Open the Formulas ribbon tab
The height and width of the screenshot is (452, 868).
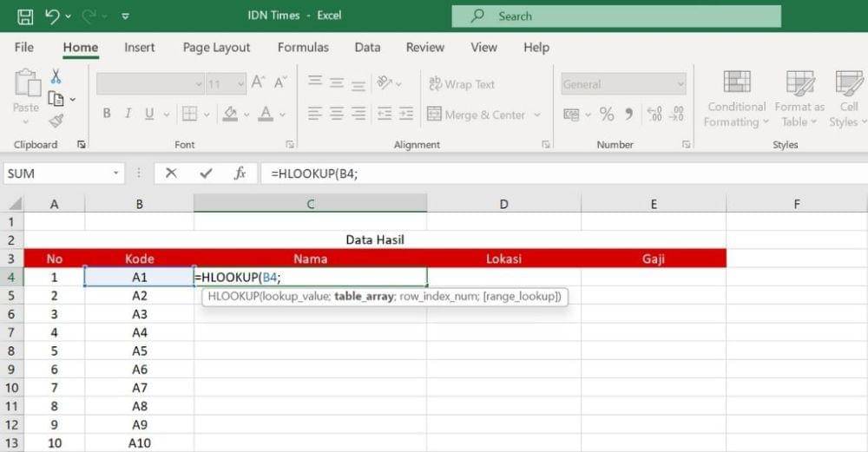[x=303, y=48]
